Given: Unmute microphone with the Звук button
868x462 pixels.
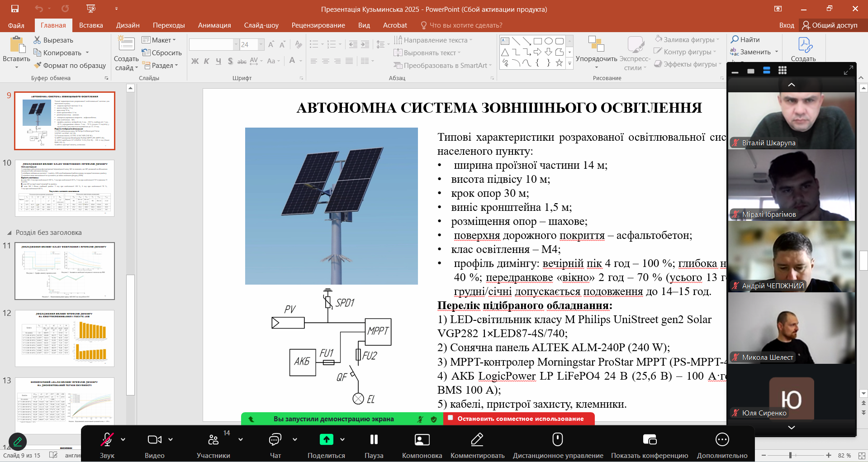Looking at the screenshot, I should pos(107,439).
